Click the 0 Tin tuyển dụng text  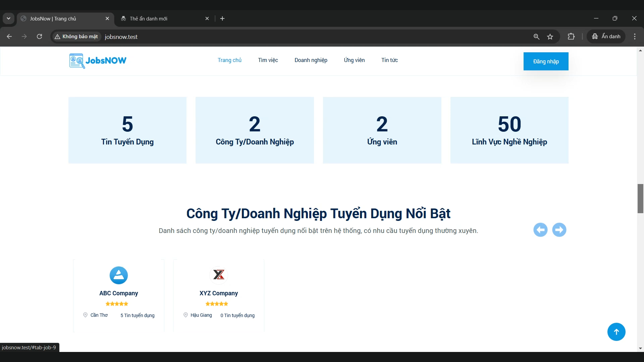[237, 315]
